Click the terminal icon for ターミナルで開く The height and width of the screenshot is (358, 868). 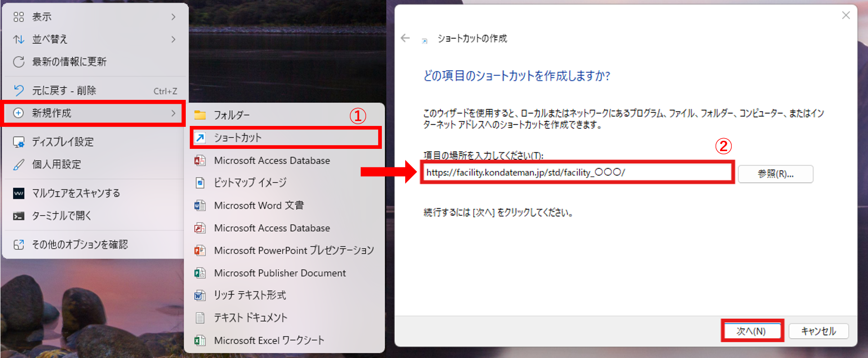click(19, 216)
